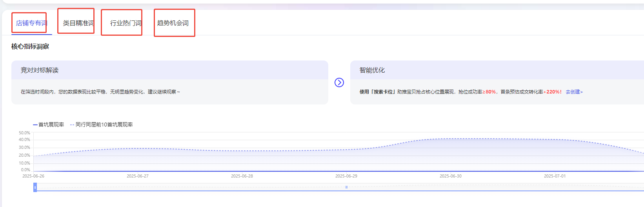Switch to the 店铺专有词 tab

click(31, 23)
